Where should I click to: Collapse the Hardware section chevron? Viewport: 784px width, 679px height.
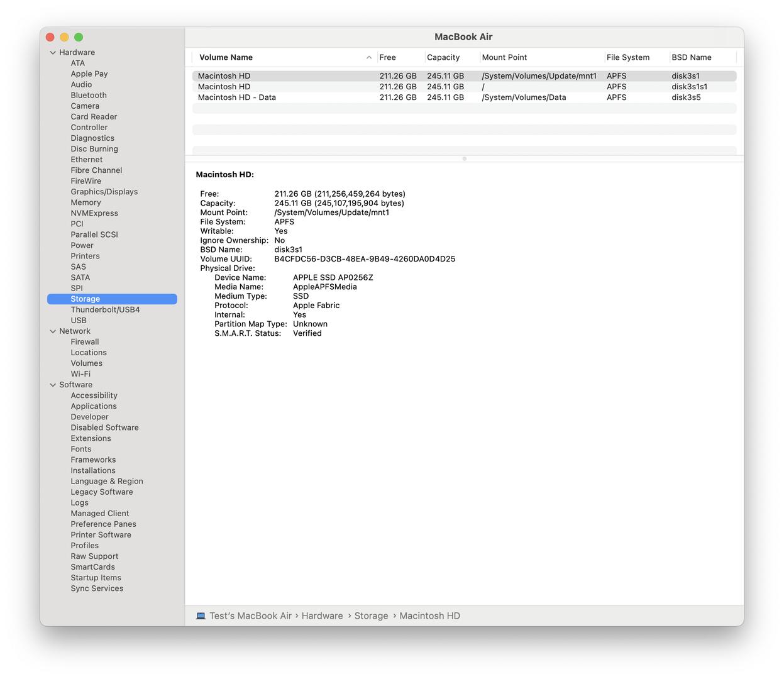53,53
